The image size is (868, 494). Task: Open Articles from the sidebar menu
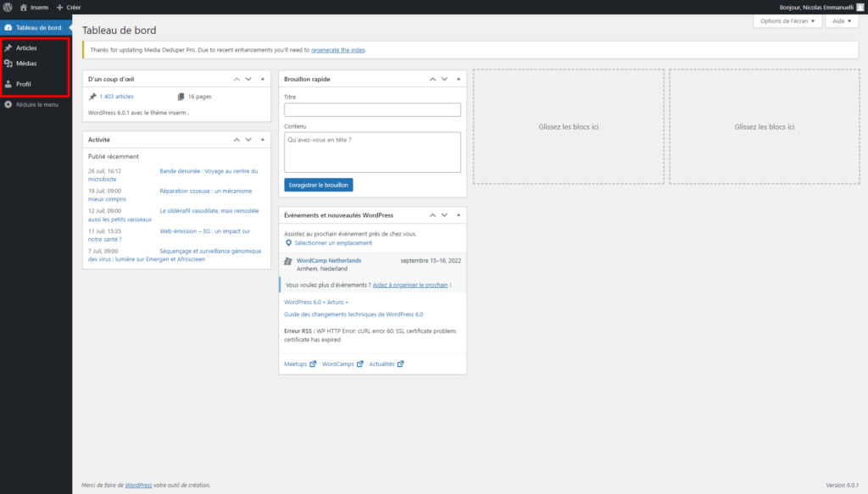pos(26,47)
